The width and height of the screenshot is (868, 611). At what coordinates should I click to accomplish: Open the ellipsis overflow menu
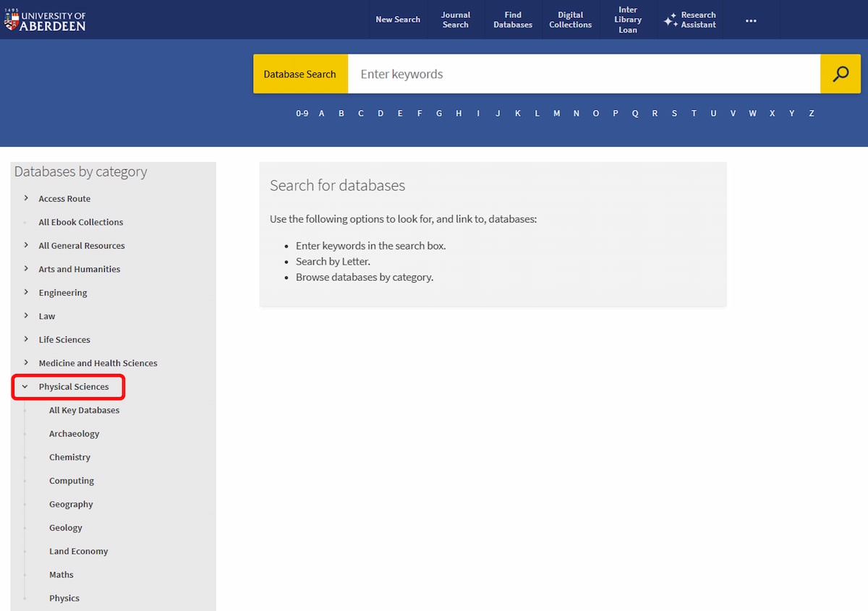point(750,20)
